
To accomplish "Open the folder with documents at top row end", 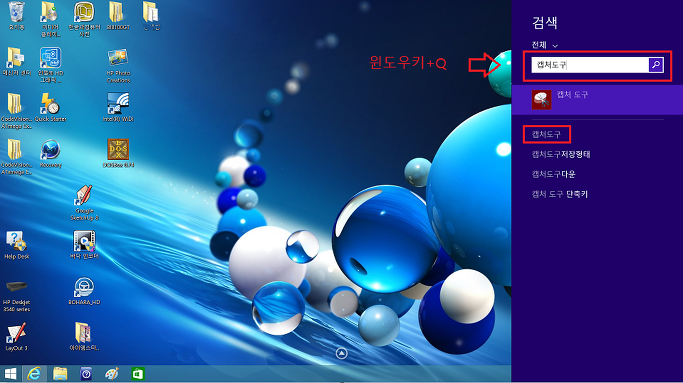I will (151, 12).
